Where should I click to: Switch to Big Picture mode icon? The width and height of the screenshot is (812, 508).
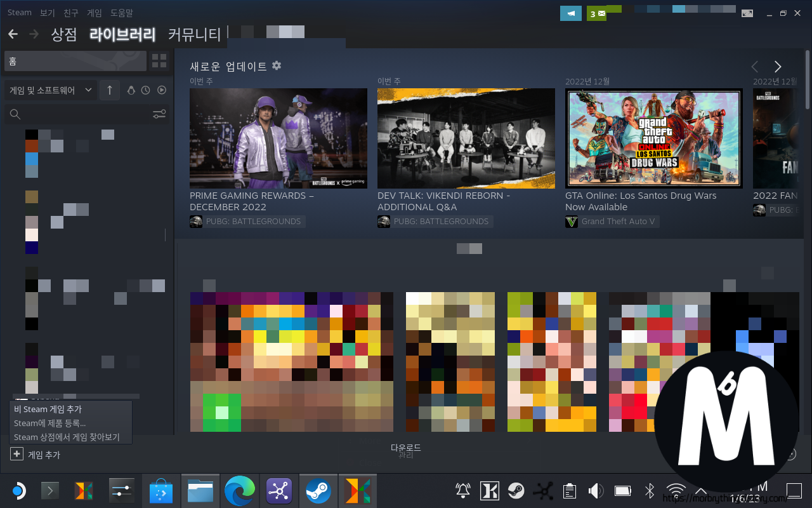click(747, 13)
